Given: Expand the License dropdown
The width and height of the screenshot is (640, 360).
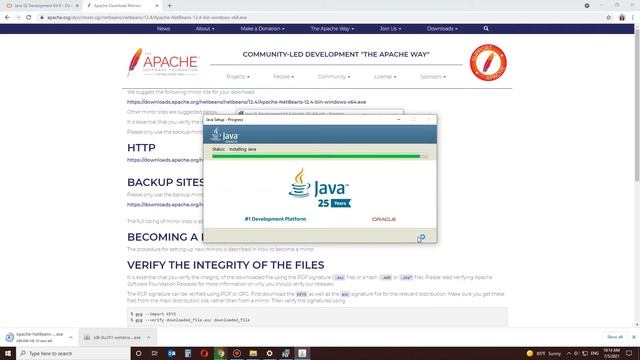Looking at the screenshot, I should pos(385,77).
